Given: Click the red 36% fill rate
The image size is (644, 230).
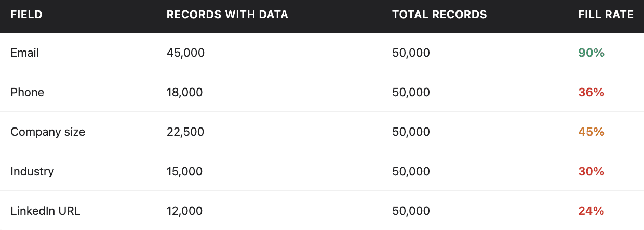Looking at the screenshot, I should click(x=592, y=92).
